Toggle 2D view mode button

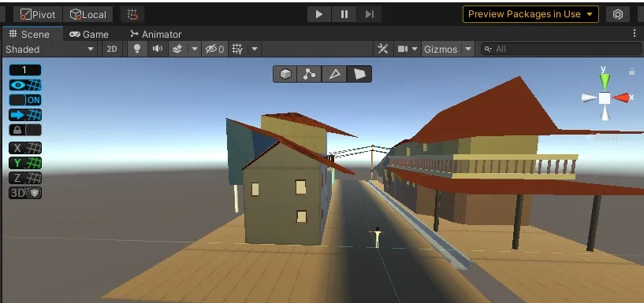point(112,50)
